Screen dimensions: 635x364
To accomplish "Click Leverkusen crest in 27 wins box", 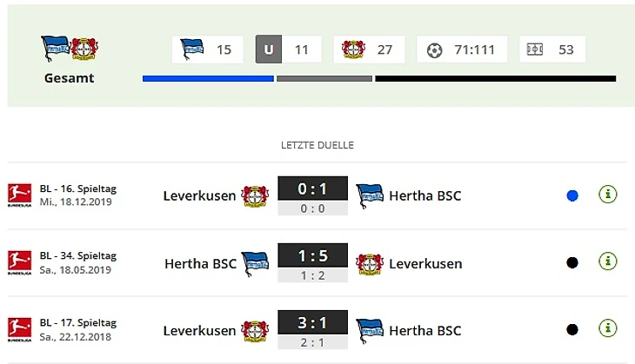I will point(353,50).
